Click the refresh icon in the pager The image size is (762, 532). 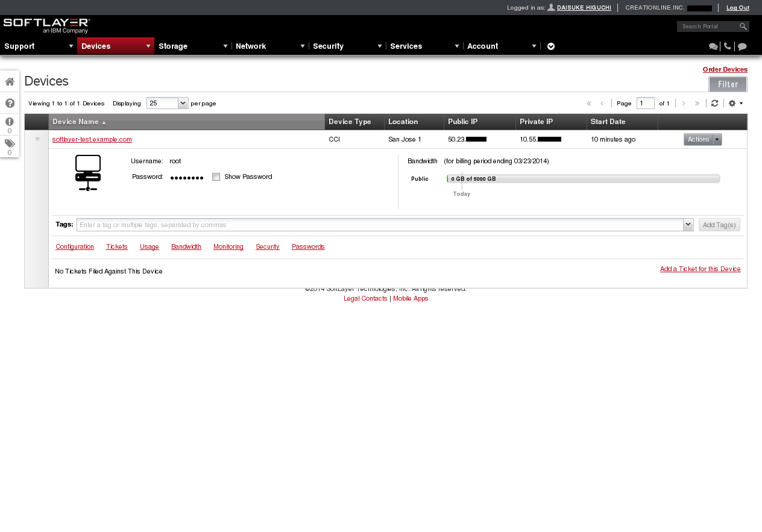714,103
